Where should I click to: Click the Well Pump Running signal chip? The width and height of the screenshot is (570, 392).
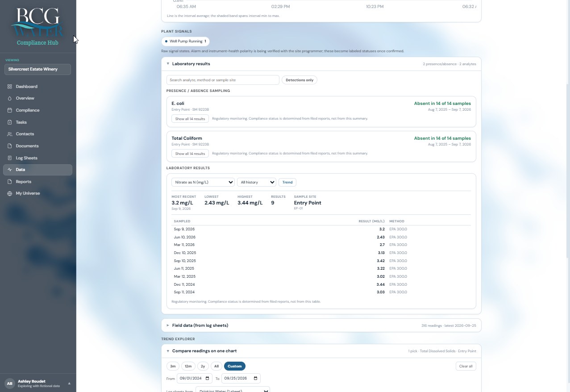tap(185, 41)
